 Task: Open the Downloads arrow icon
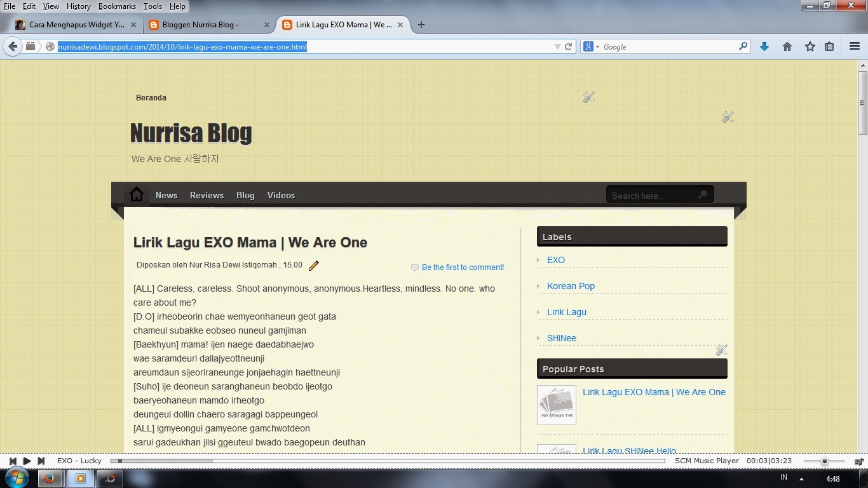pyautogui.click(x=764, y=46)
